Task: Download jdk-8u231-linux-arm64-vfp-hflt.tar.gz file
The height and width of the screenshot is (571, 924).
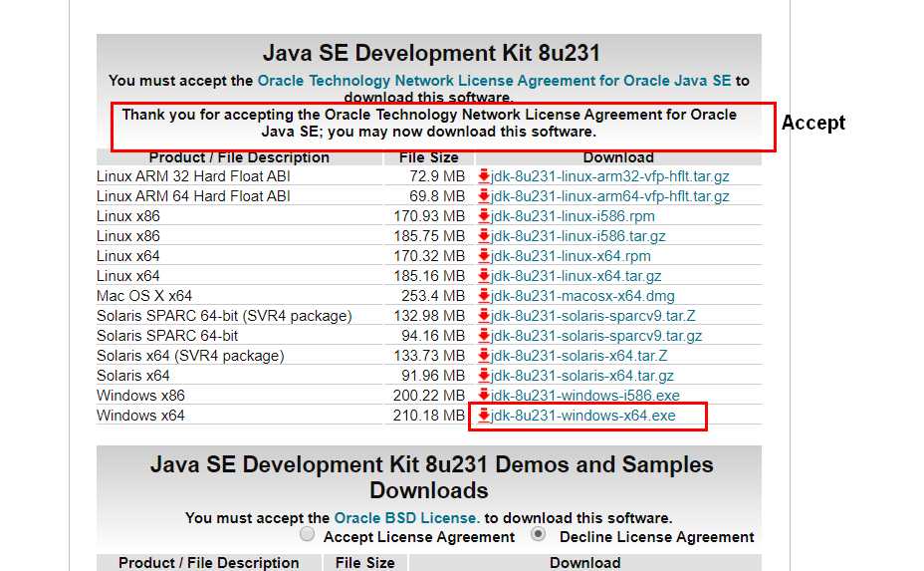Action: click(610, 196)
